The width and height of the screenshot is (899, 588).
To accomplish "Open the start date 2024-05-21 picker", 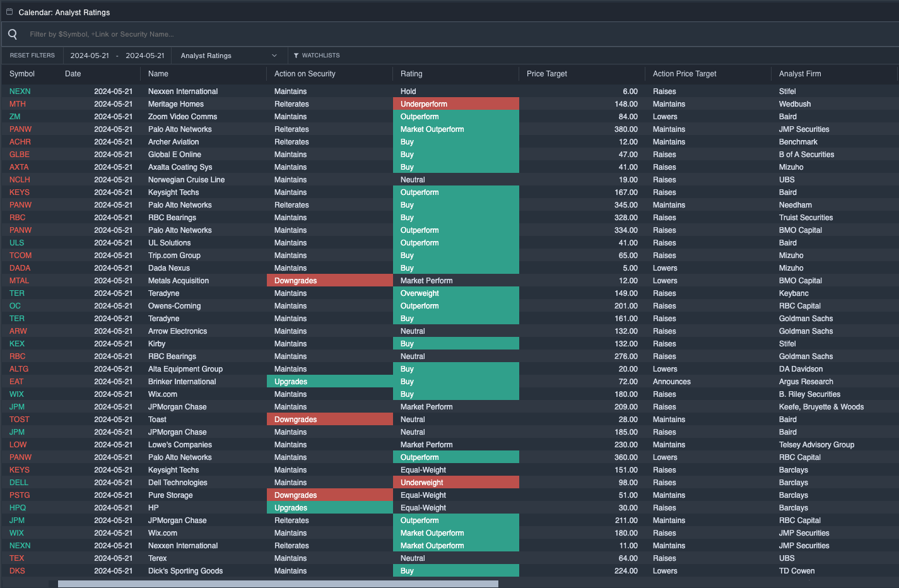I will click(x=90, y=56).
